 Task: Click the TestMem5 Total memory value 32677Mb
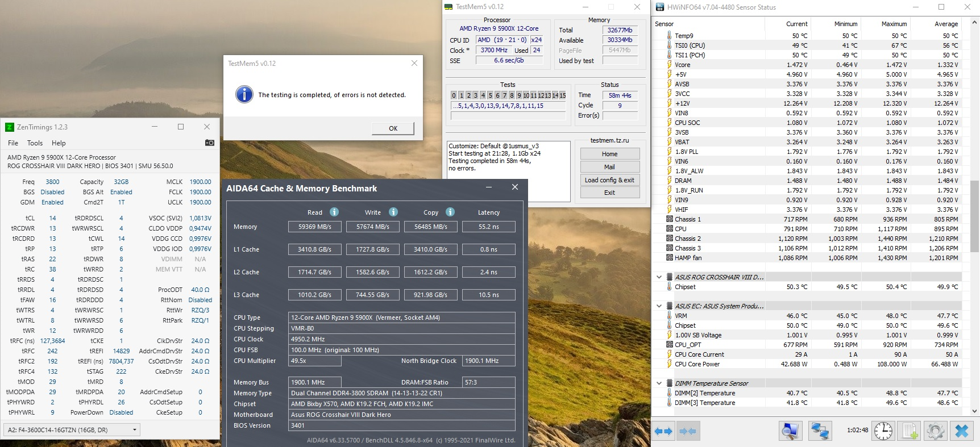click(620, 30)
